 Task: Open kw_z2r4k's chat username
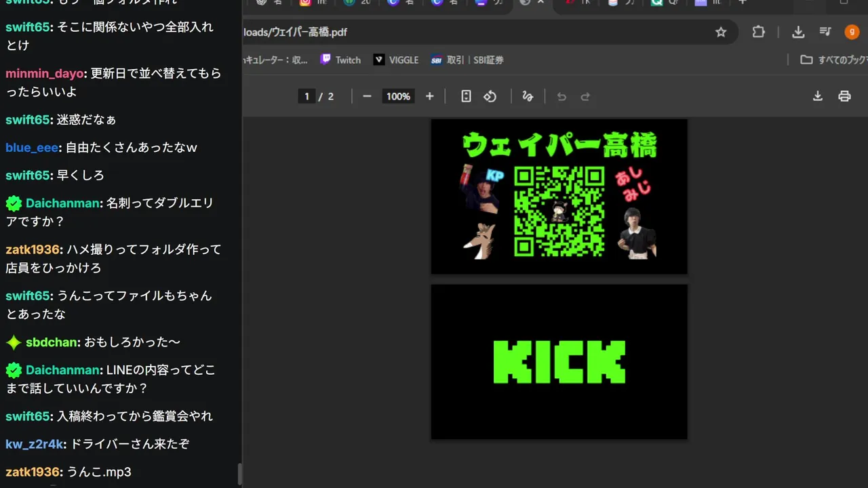click(35, 444)
